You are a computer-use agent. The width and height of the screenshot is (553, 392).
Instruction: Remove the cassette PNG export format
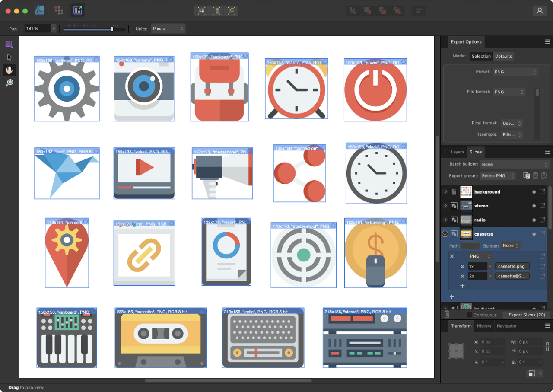pyautogui.click(x=452, y=256)
